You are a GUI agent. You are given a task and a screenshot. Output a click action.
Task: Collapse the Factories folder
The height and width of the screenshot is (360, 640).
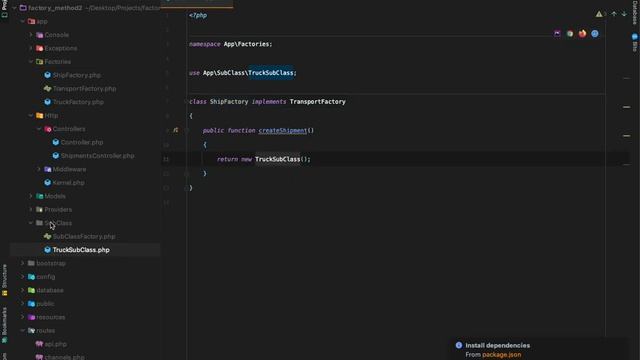pos(31,62)
